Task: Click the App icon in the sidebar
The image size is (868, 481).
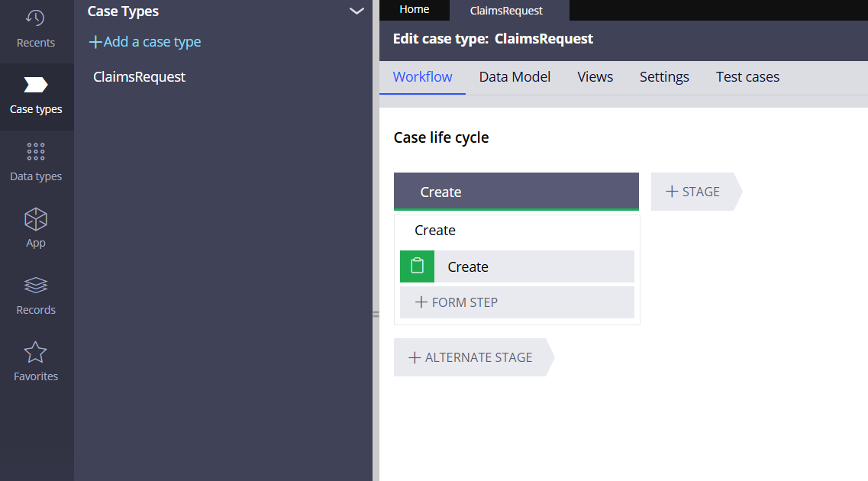Action: point(36,226)
